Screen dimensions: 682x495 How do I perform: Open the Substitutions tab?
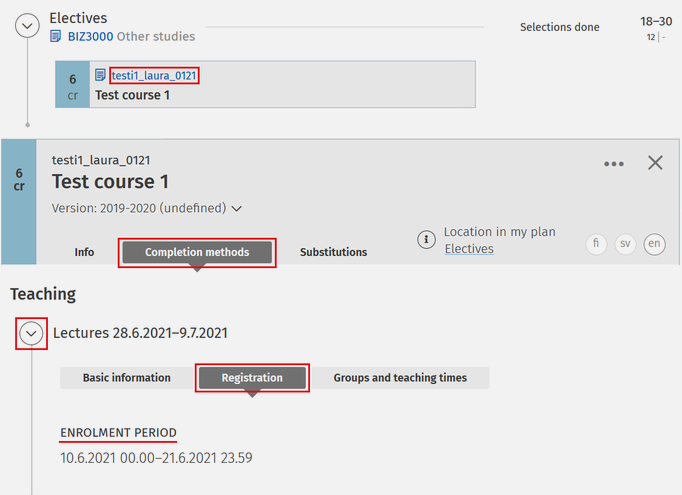(x=333, y=252)
